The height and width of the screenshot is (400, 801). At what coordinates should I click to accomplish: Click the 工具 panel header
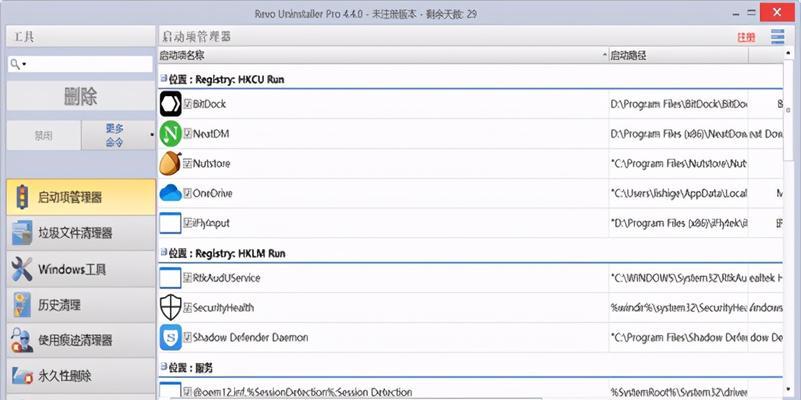[79, 37]
